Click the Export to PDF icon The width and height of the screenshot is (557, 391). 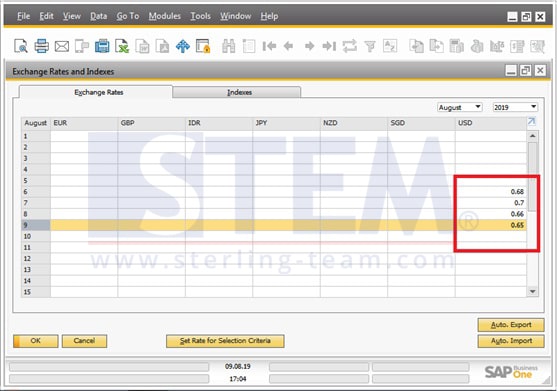[162, 46]
